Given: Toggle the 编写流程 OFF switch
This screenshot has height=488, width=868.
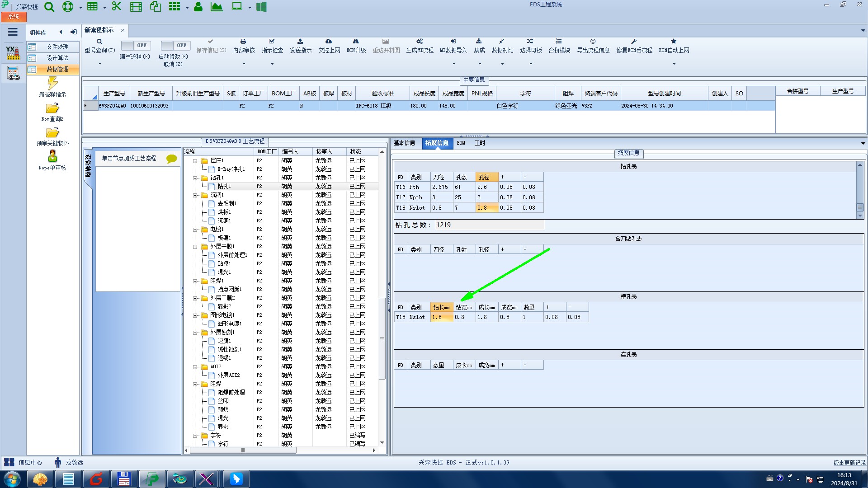Looking at the screenshot, I should pos(136,46).
